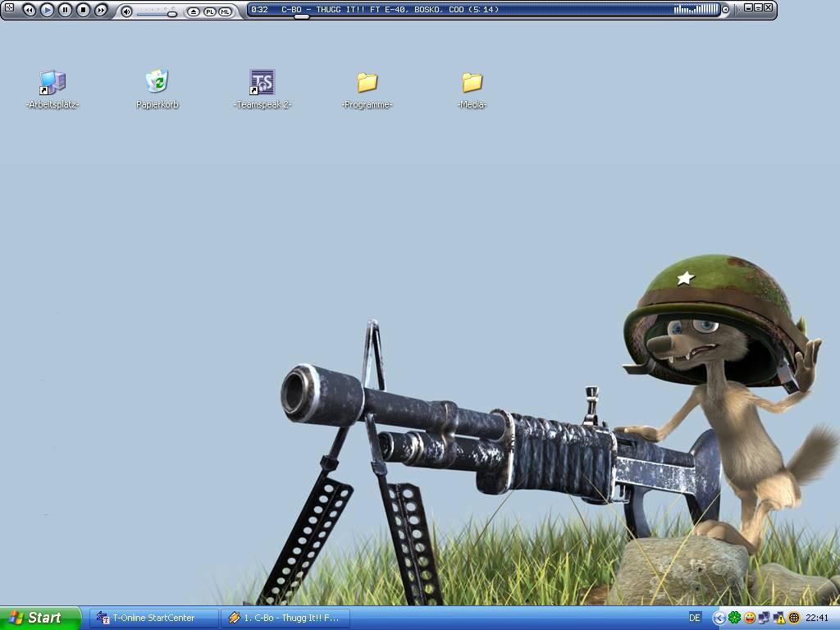Click the green ICQ flower tray icon

(734, 618)
